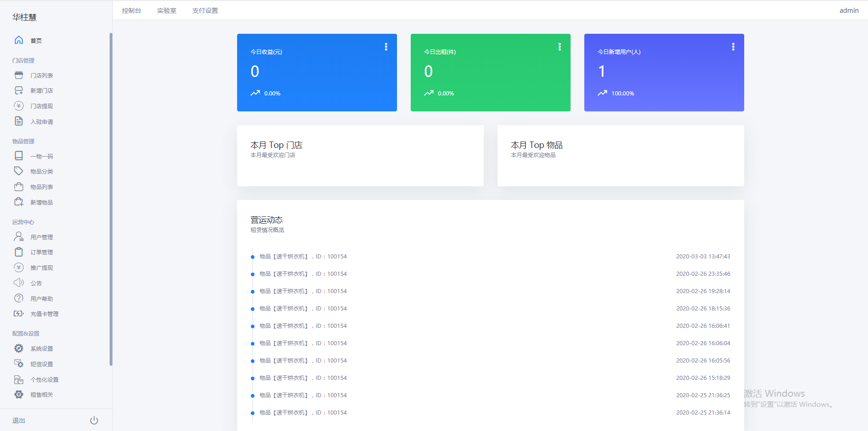The width and height of the screenshot is (868, 431).
Task: Select 一物一码 under 物品管理
Action: point(42,157)
